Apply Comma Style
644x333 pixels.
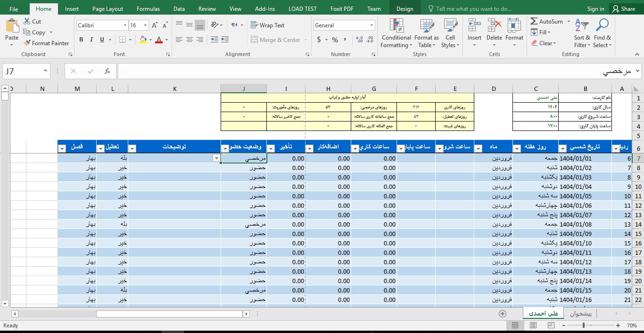(345, 40)
